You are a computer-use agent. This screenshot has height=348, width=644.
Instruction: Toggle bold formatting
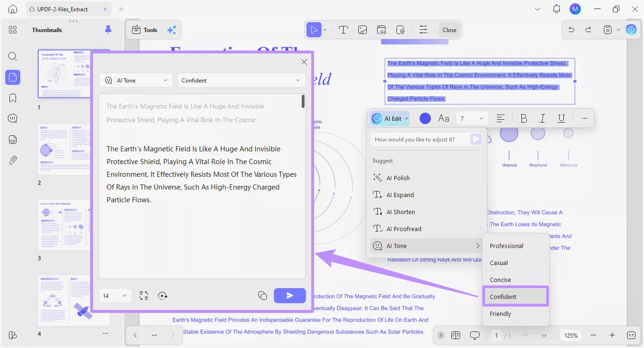pos(523,118)
